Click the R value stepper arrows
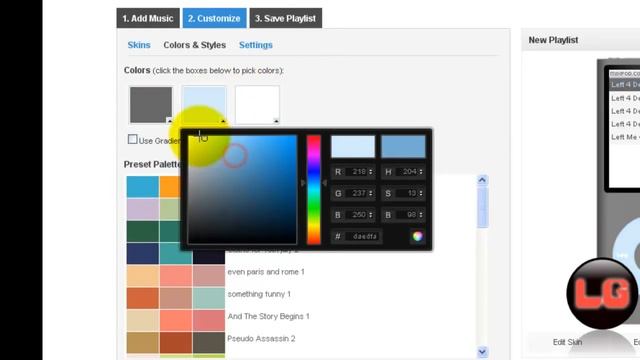Viewport: 640px width, 360px height. tap(371, 172)
